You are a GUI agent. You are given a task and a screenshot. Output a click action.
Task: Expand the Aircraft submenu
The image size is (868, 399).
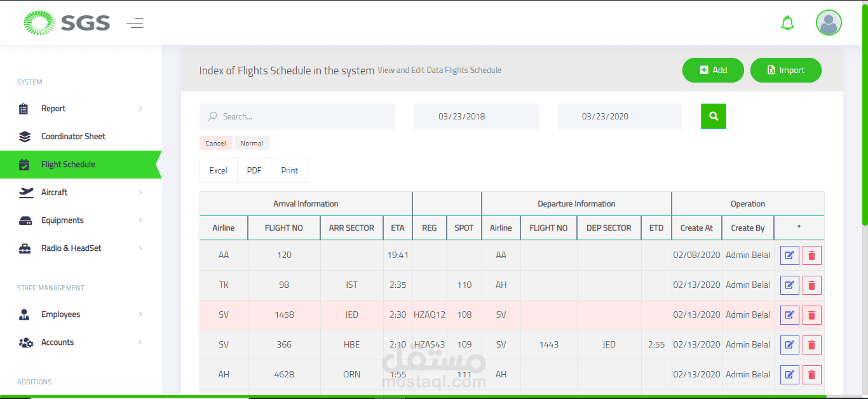click(140, 193)
